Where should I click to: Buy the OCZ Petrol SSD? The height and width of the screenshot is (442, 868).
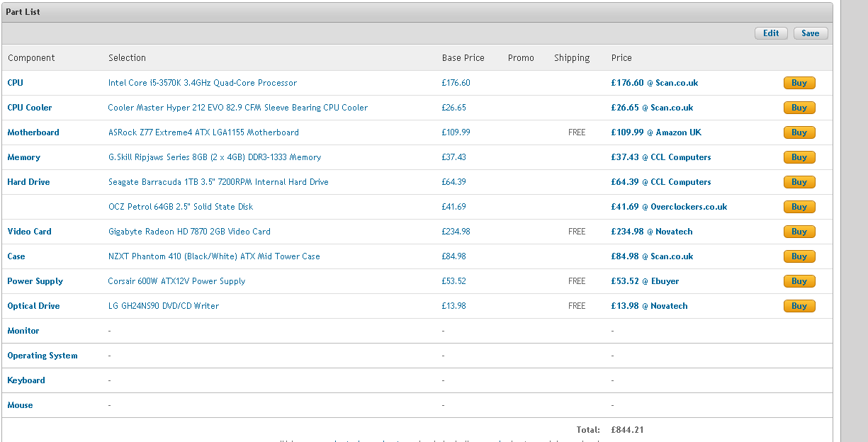click(799, 207)
